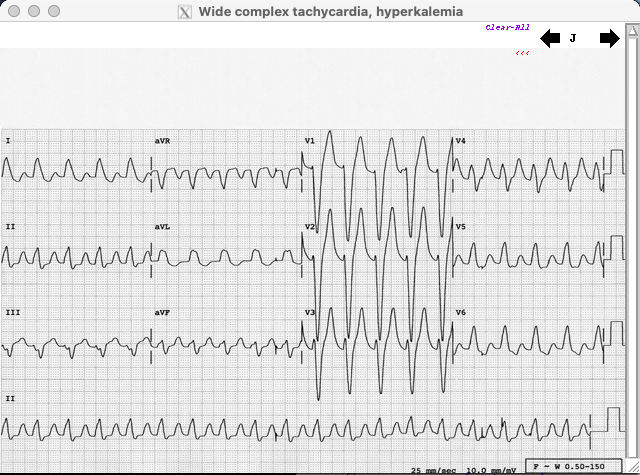The width and height of the screenshot is (640, 475).
Task: Click the J label between the arrows
Action: click(x=573, y=38)
